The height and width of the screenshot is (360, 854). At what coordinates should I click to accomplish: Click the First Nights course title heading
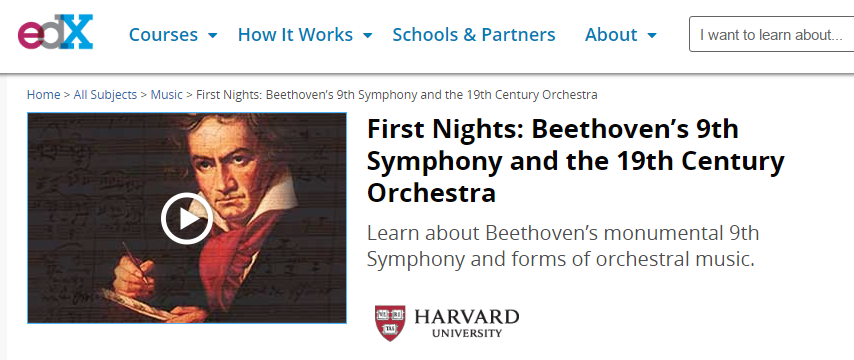tap(576, 161)
